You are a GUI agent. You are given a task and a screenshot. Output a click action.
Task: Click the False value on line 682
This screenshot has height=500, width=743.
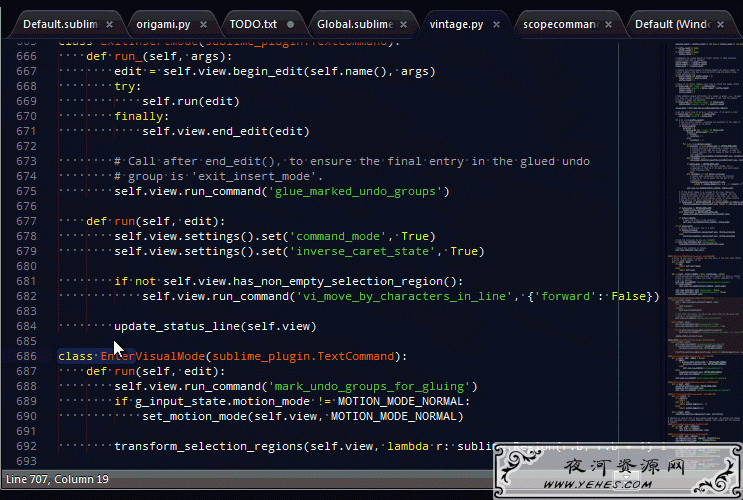coord(628,296)
